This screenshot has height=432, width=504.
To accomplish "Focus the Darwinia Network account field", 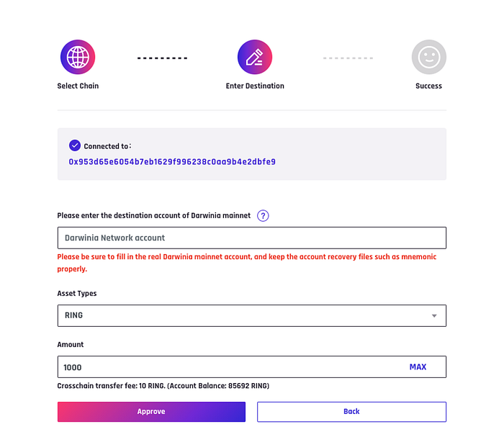I will click(x=251, y=238).
